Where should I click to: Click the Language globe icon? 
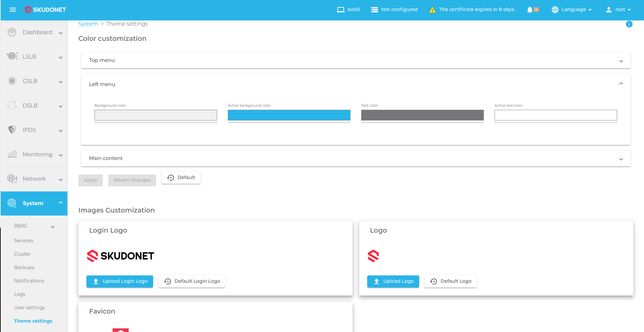[x=555, y=10]
